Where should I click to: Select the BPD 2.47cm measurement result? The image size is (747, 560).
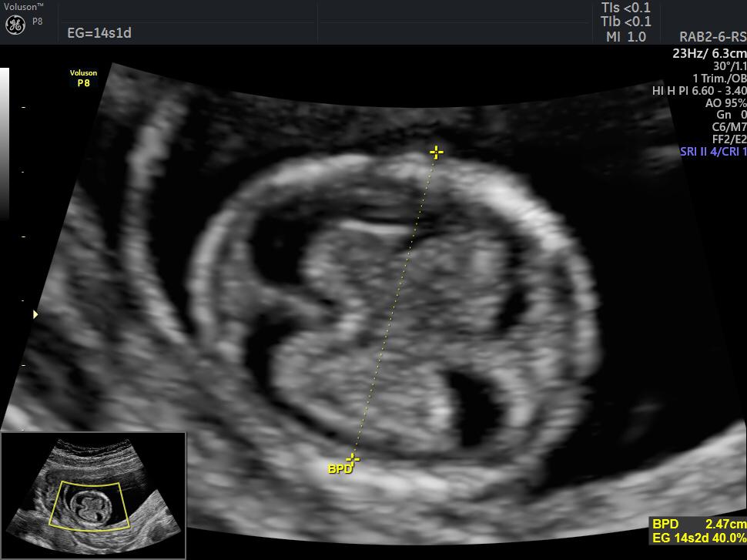pyautogui.click(x=698, y=524)
